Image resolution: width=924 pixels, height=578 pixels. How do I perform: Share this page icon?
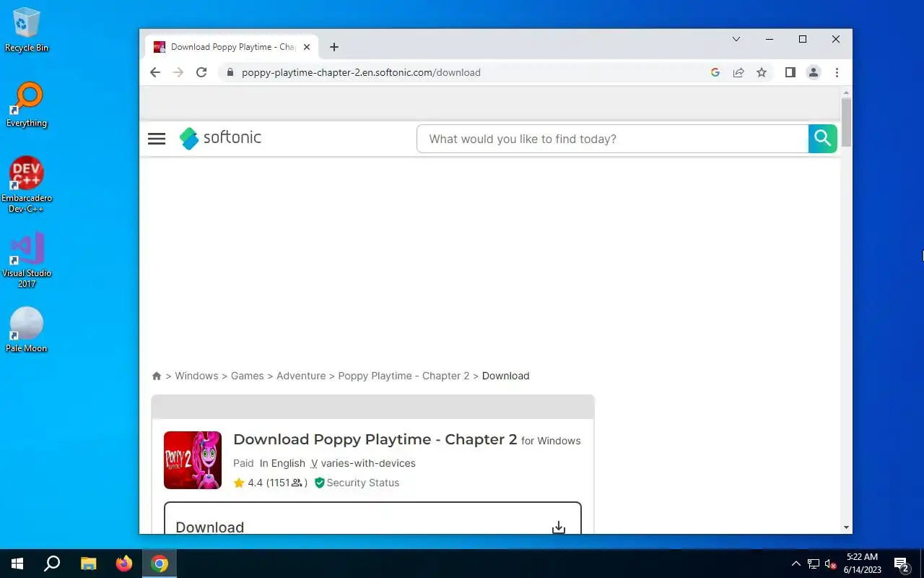[x=738, y=72]
